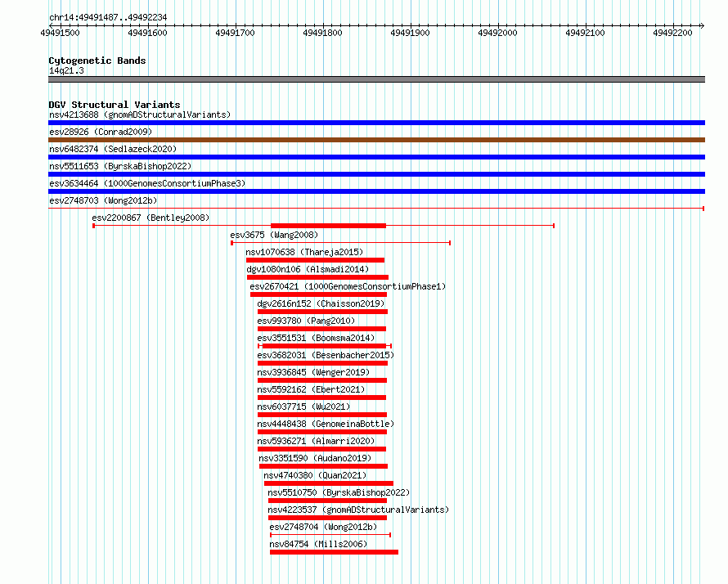Viewport: 728px width, 584px height.
Task: Click nsv4223537 (gnomADStructuralVariants) label
Action: coord(358,510)
